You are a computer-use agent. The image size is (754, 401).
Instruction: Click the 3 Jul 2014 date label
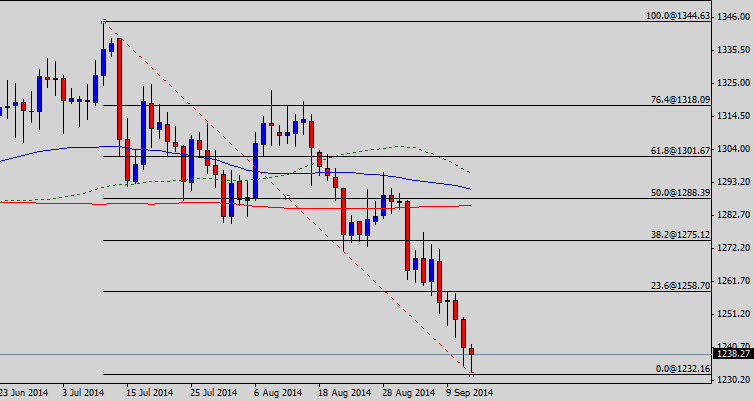[x=83, y=392]
